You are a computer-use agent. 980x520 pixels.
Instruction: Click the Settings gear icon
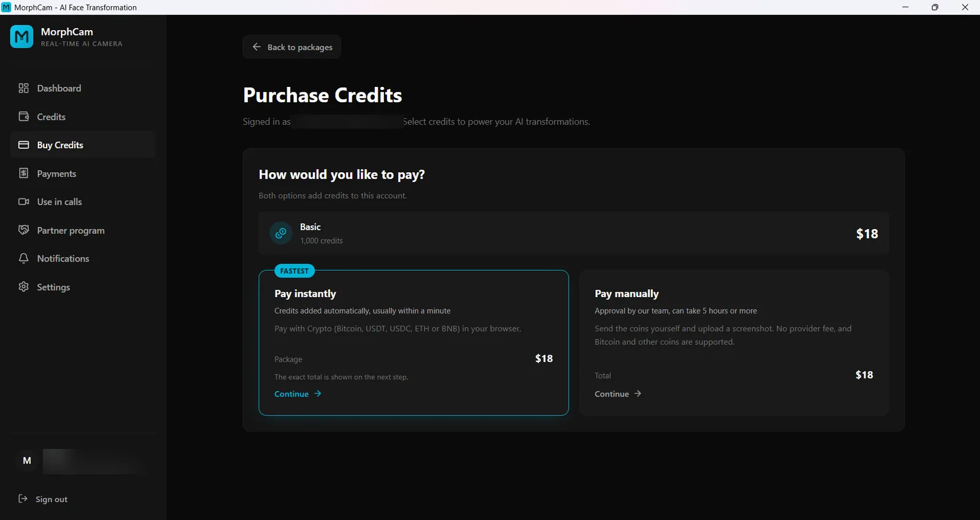pyautogui.click(x=24, y=287)
